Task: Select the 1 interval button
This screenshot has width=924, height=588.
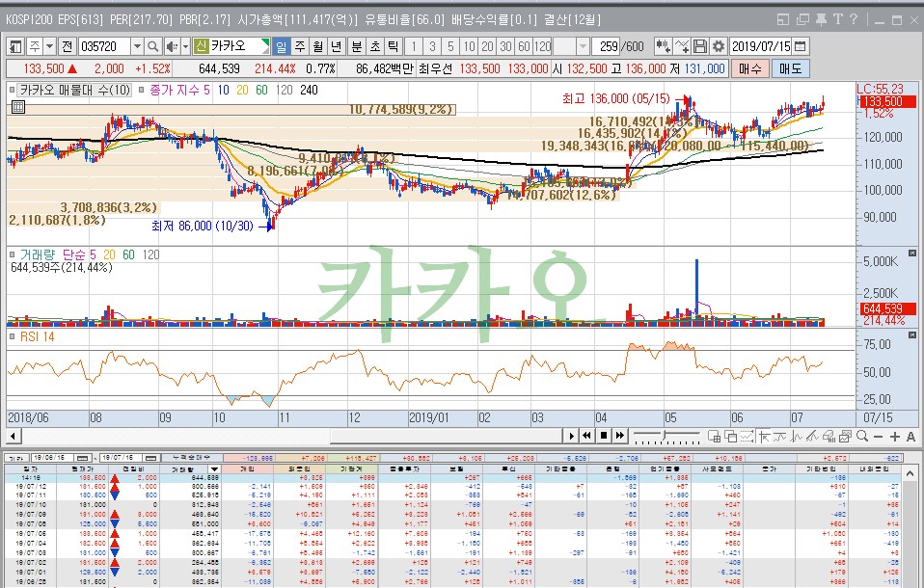Action: pos(415,46)
